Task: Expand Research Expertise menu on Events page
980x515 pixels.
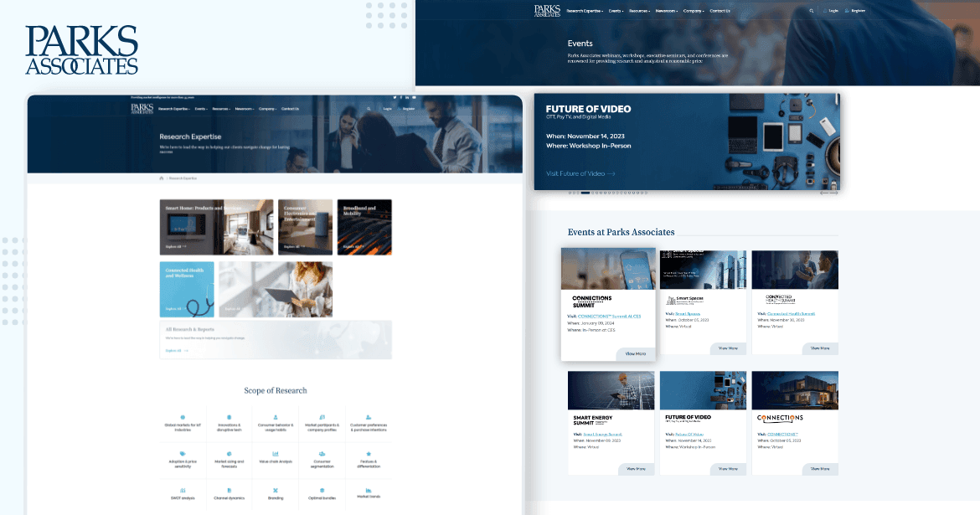Action: pos(585,11)
